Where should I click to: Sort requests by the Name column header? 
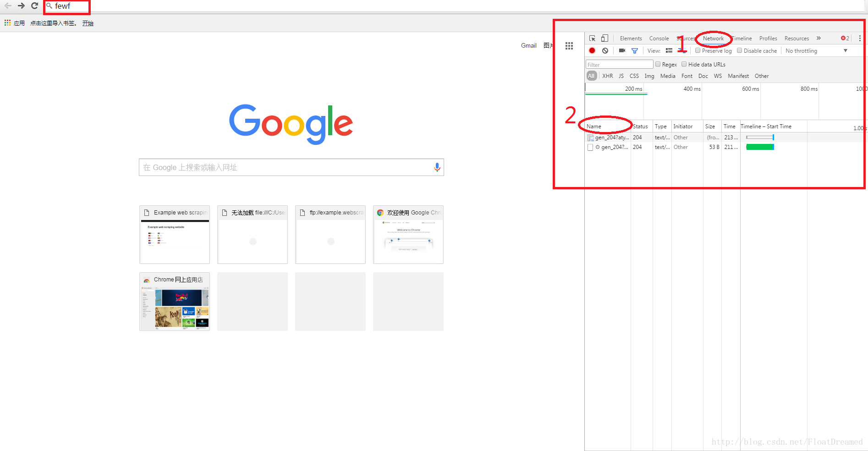(608, 126)
